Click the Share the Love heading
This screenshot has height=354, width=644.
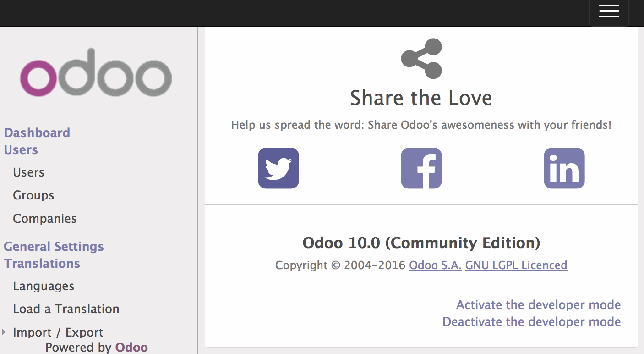click(x=421, y=98)
